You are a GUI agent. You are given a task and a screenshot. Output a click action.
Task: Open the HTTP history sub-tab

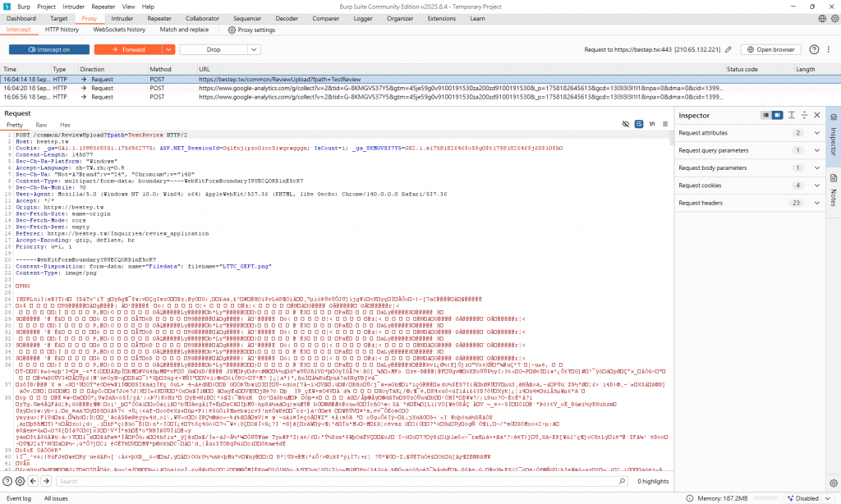(x=62, y=30)
